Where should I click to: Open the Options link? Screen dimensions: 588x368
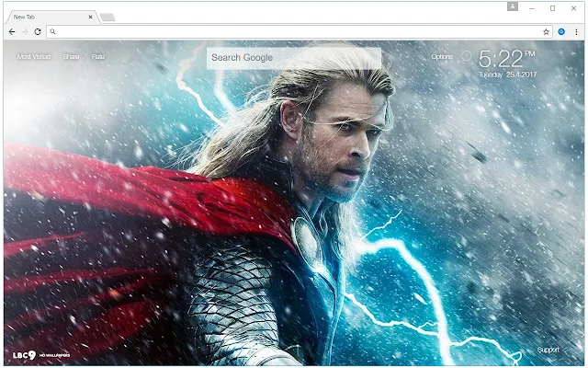[x=442, y=57]
